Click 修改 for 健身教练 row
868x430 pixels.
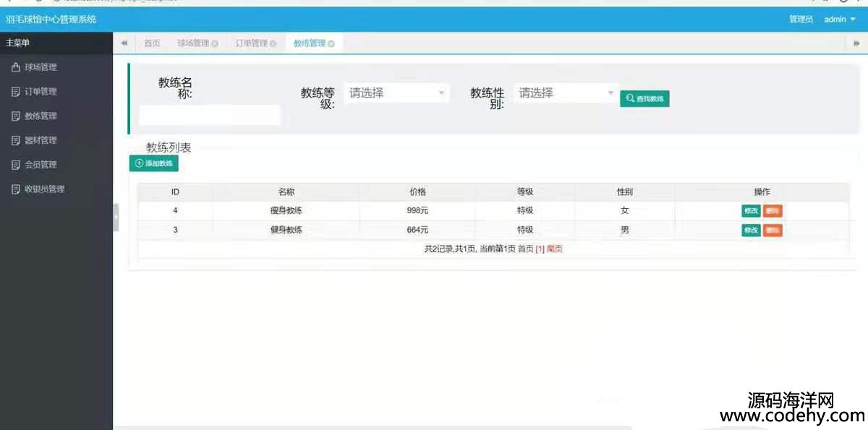click(751, 231)
